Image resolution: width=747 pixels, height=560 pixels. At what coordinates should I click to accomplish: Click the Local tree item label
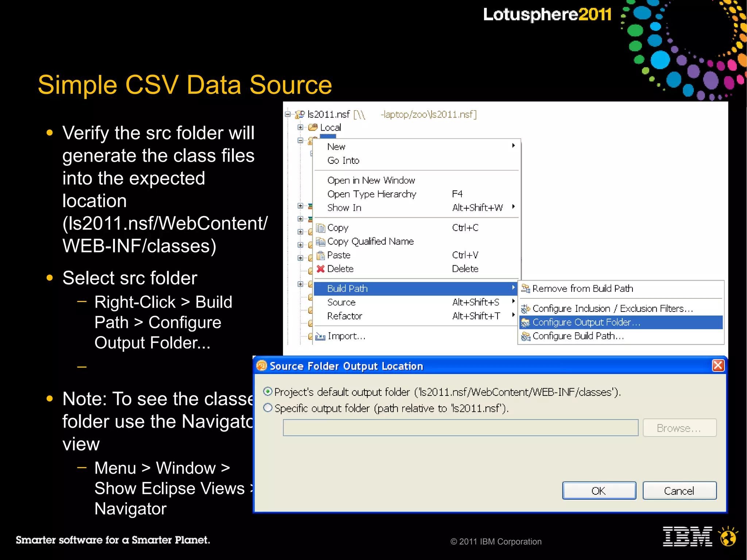pyautogui.click(x=330, y=128)
